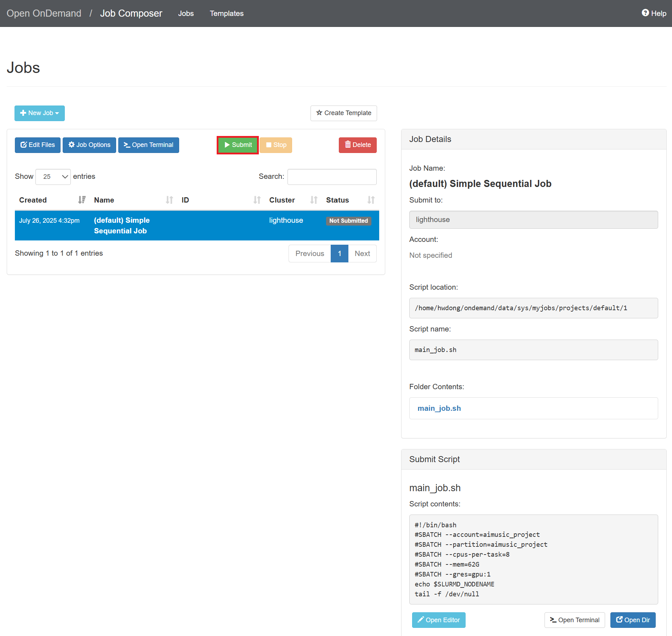
Task: Open Dir button in Submit Script panel
Action: coord(633,620)
